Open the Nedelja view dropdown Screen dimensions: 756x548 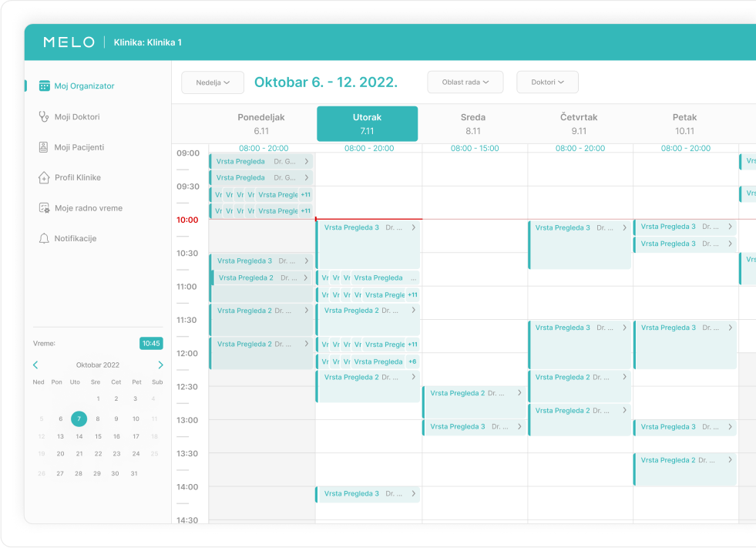coord(213,82)
